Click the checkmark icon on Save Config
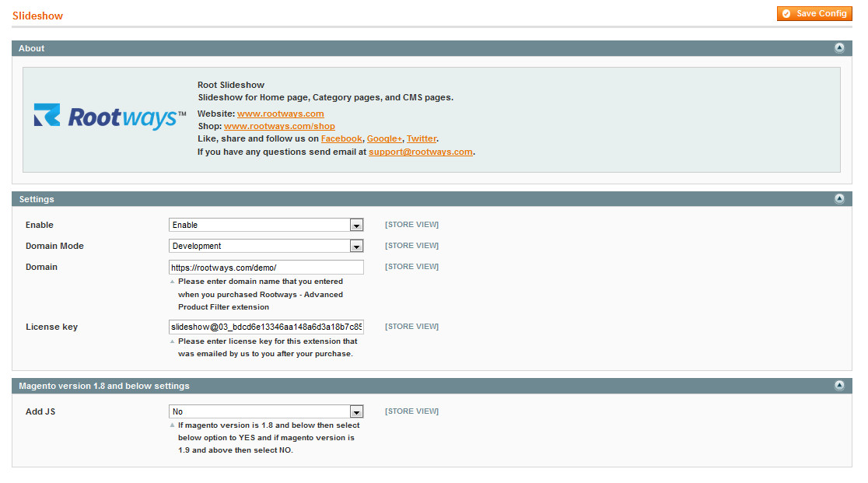The image size is (868, 483). tap(786, 13)
